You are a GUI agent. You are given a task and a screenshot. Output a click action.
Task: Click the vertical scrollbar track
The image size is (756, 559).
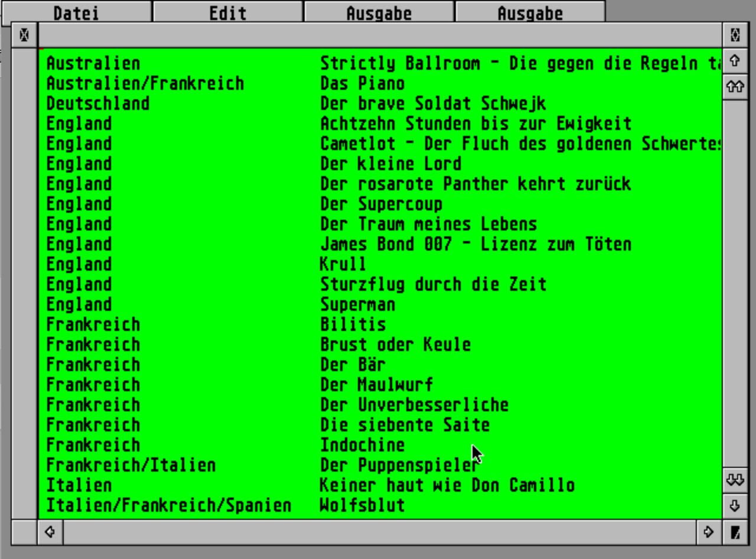(735, 284)
